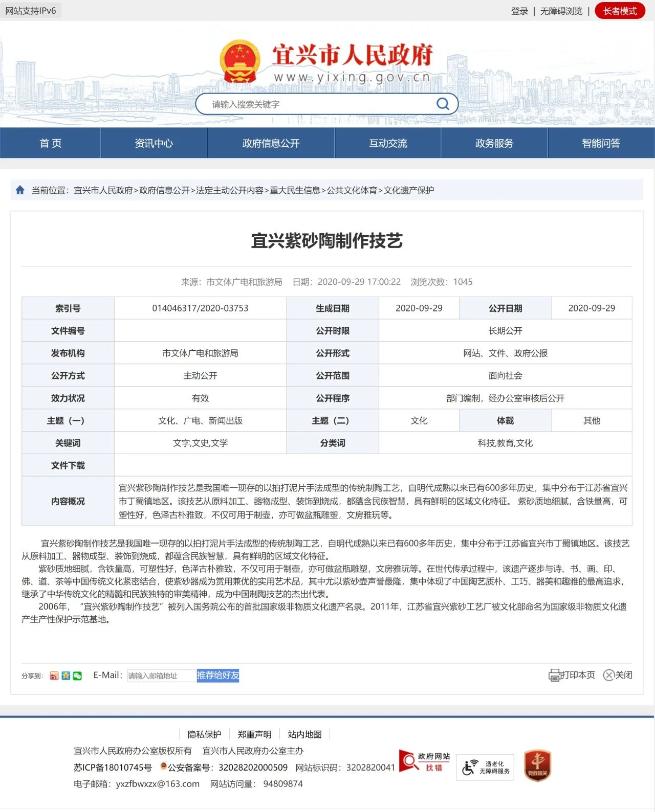Click the article title 宜兴紫砂陶制作技艺
The height and width of the screenshot is (812, 655).
pos(327,241)
